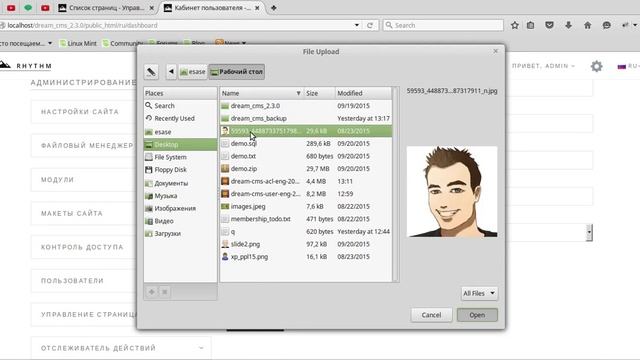Select Desktop in Places sidebar
The width and height of the screenshot is (640, 360).
point(180,144)
